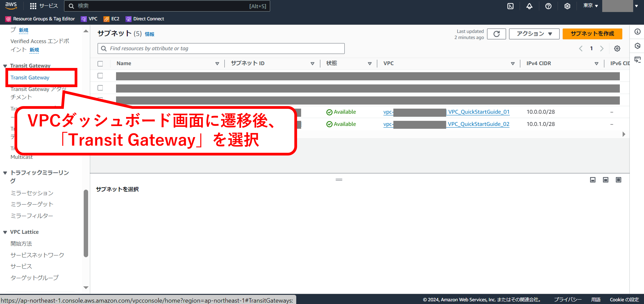
Task: Open the 東京 region selector
Action: pos(590,6)
